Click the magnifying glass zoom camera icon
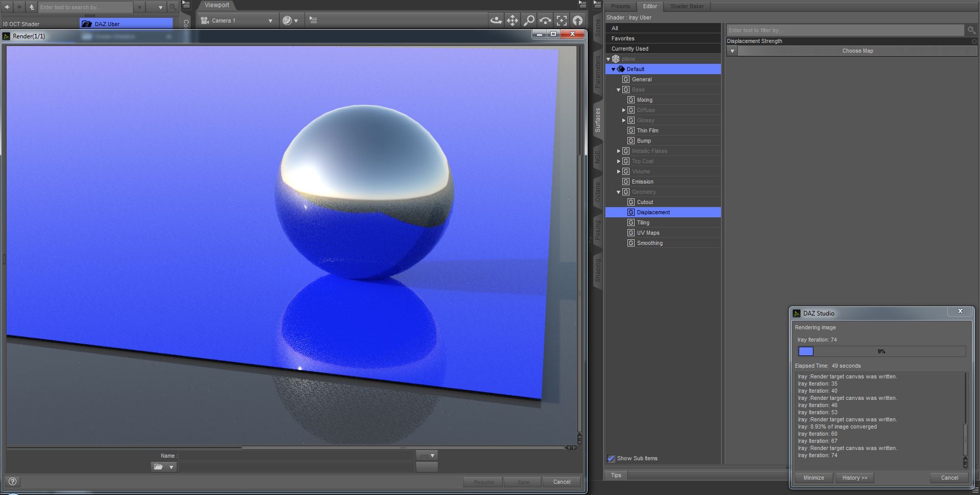 [x=529, y=20]
